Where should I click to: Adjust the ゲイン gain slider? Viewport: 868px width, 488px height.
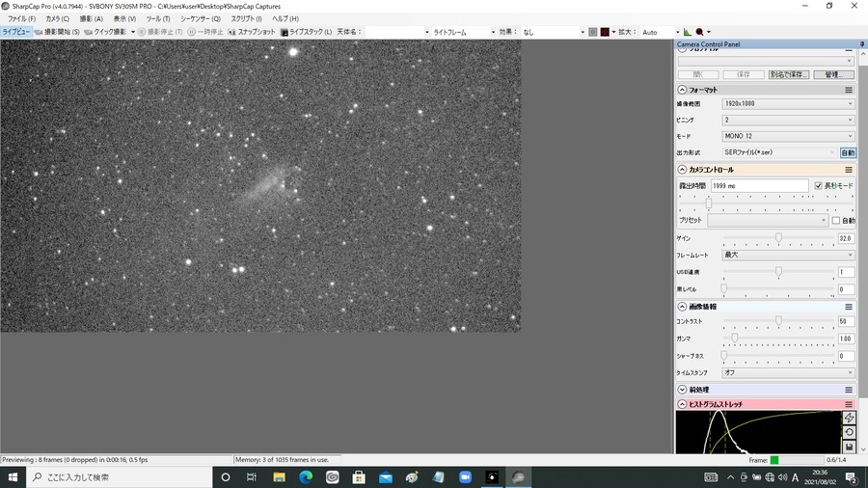778,238
